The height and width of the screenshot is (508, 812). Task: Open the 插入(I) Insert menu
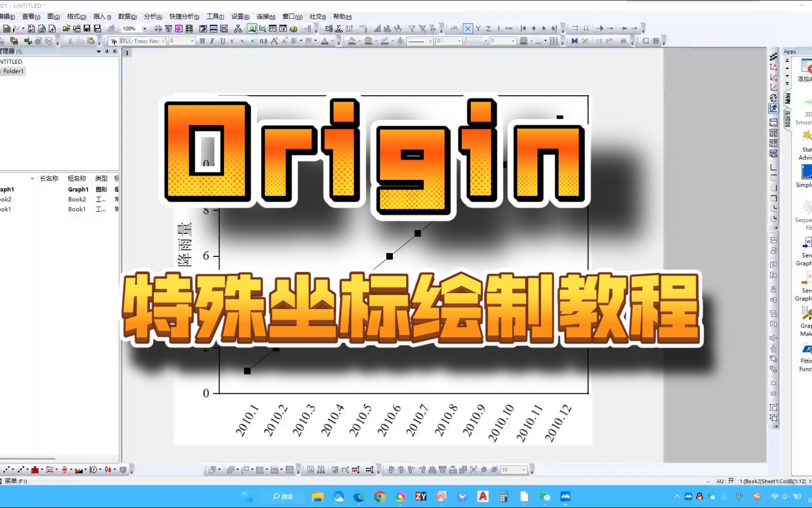point(102,16)
